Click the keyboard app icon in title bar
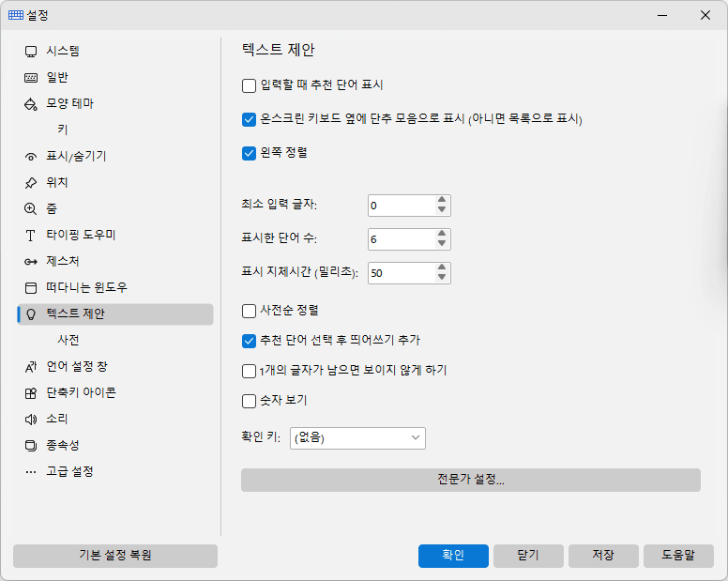Screen dimensions: 728x581 point(16,15)
